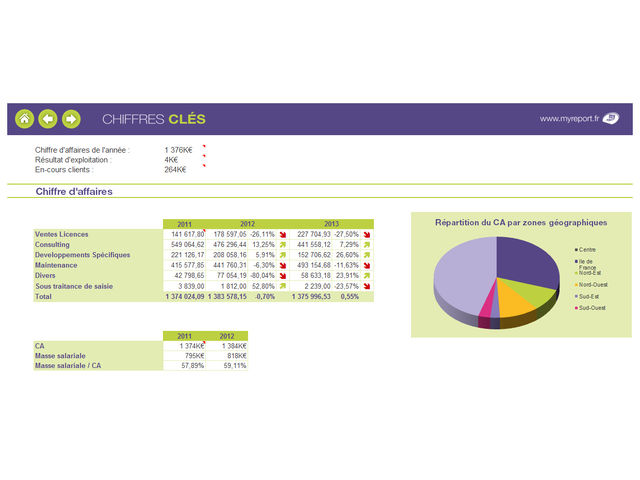640x480 pixels.
Task: Click the red down arrow for Maintenance 2013
Action: click(367, 266)
